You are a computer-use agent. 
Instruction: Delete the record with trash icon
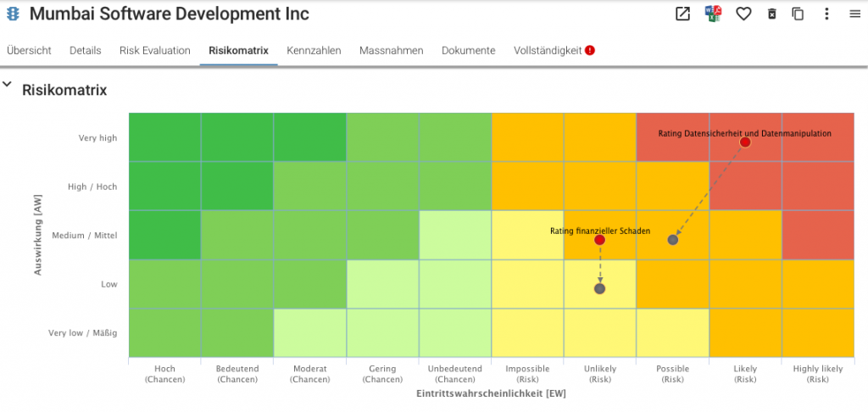click(x=771, y=14)
